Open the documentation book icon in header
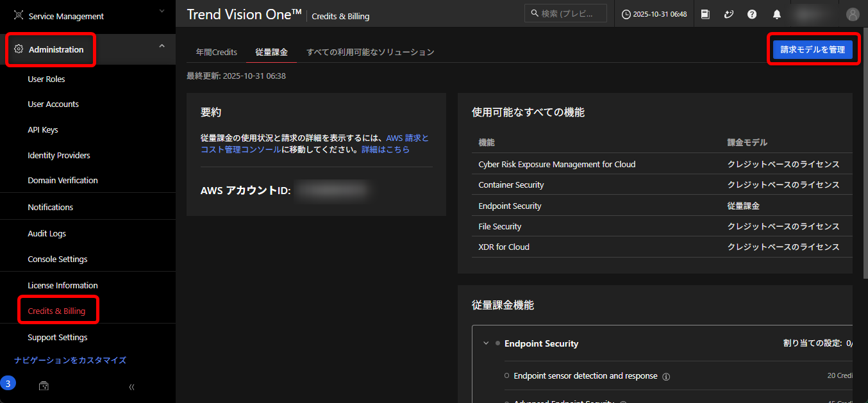868x403 pixels. 705,14
